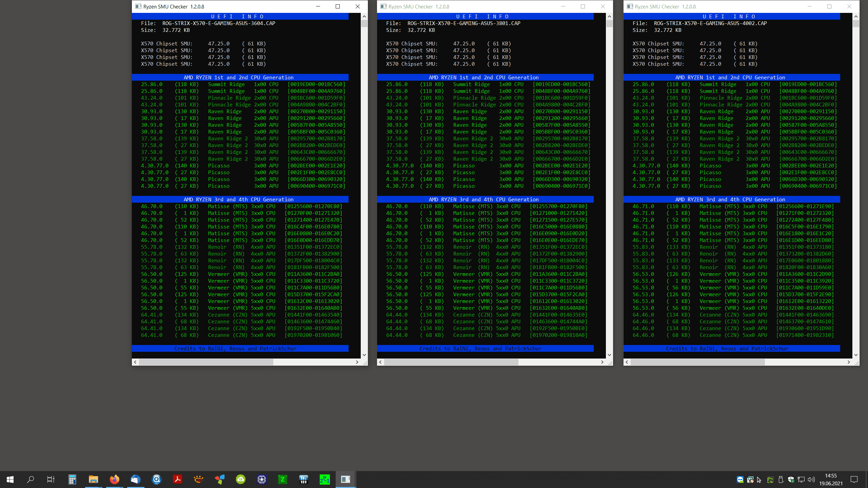
Task: Select active Ryzen SMU Checker taskbar button
Action: tap(346, 479)
